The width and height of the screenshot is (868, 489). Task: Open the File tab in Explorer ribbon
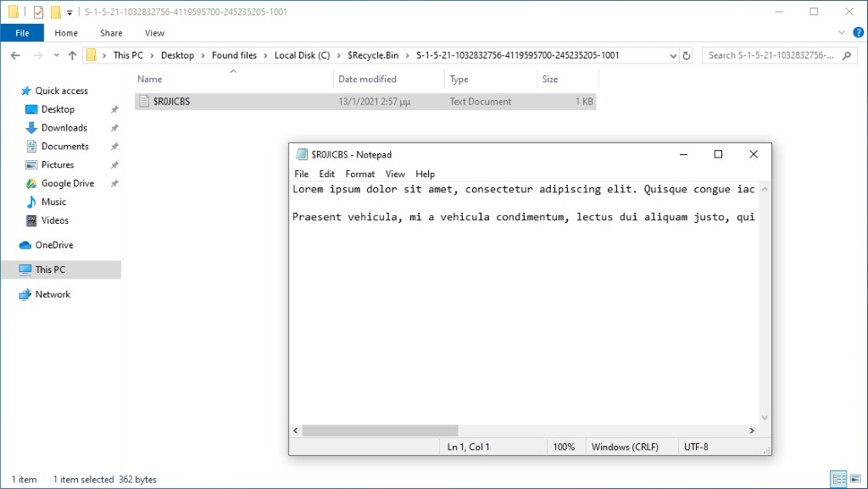point(22,33)
